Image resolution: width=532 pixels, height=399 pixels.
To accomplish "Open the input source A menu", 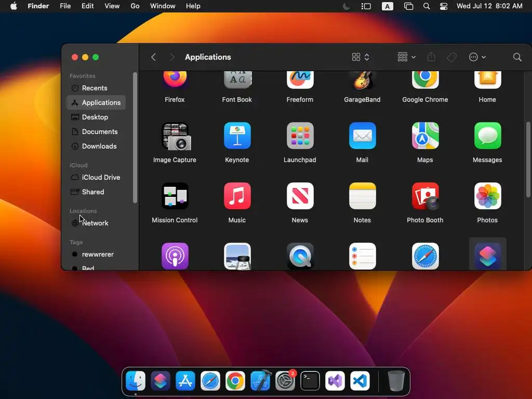I will click(388, 6).
